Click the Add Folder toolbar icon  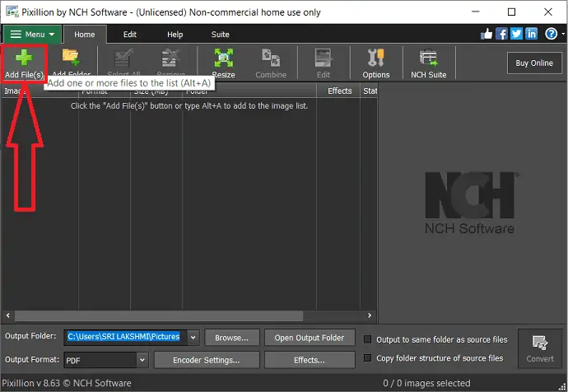(71, 58)
